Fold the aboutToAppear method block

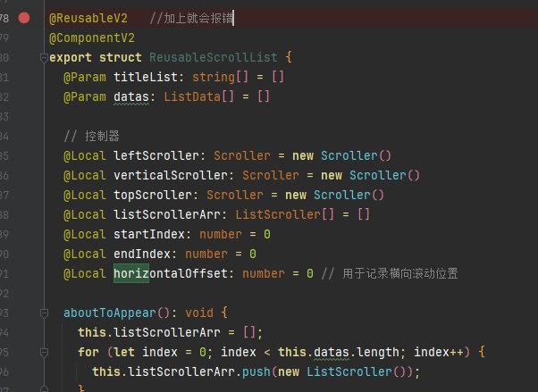pos(42,313)
